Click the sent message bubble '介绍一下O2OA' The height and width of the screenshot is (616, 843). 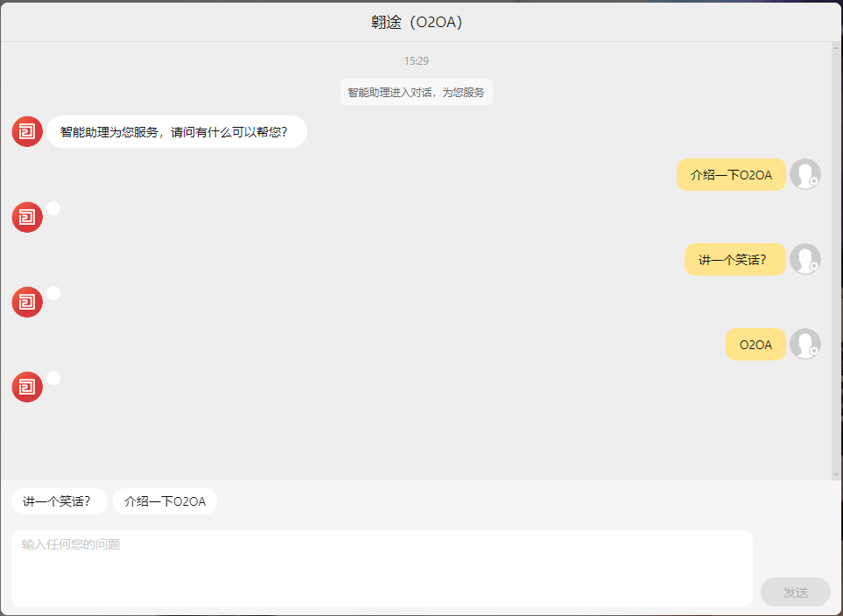731,175
